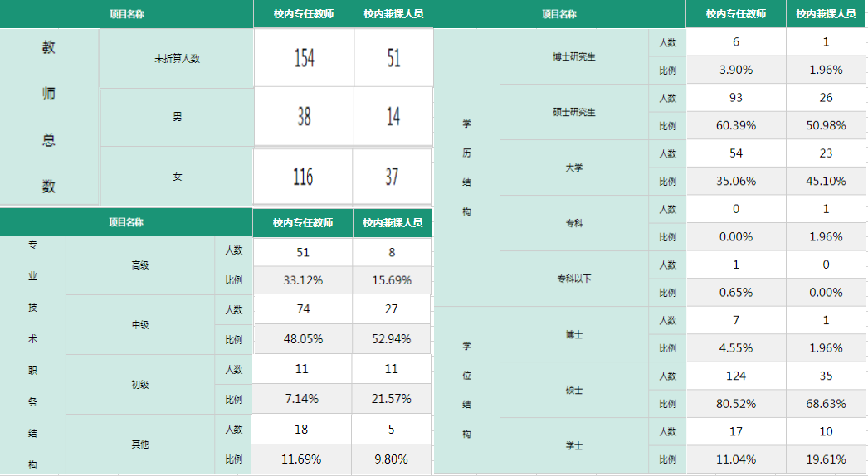Select the 52.94% mid-level part-time ratio cell
Image resolution: width=868 pixels, height=476 pixels.
click(392, 339)
